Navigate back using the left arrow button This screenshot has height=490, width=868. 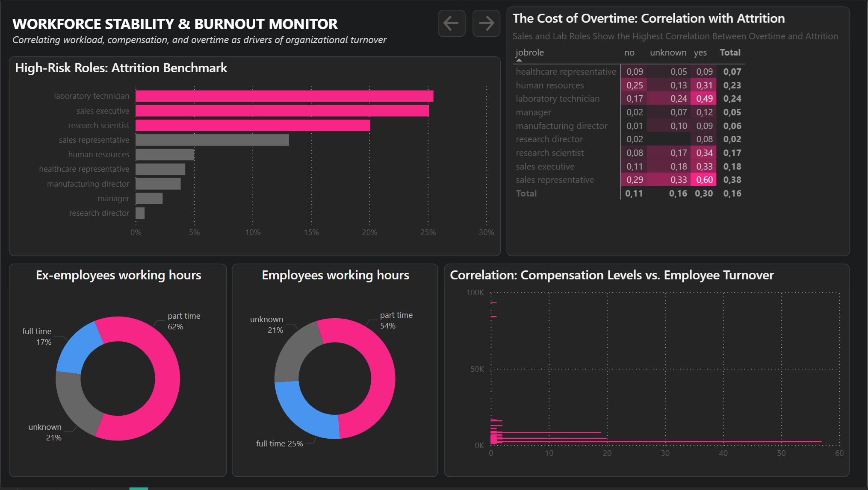pyautogui.click(x=451, y=23)
